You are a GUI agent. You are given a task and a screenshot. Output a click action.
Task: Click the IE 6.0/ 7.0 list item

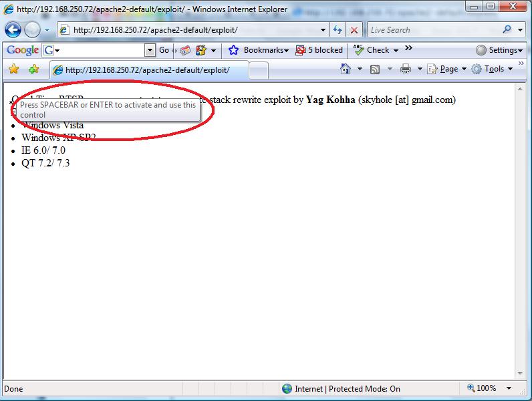43,150
